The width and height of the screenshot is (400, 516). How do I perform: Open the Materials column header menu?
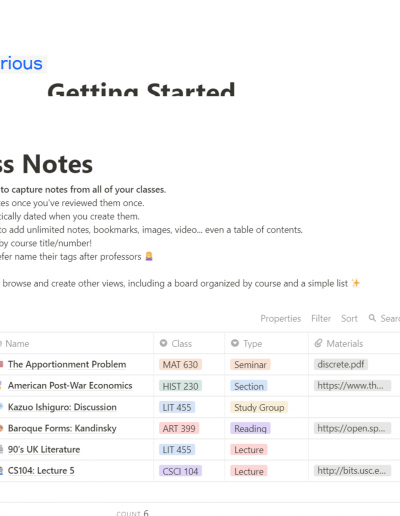[x=354, y=343]
